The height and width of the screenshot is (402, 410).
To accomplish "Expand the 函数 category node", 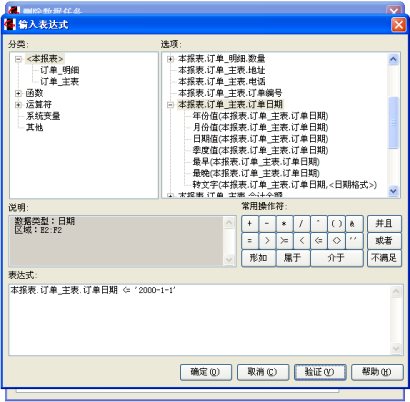I will (x=18, y=93).
